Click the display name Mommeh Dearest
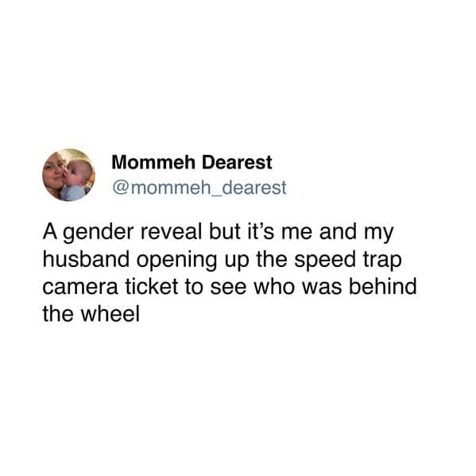This screenshot has width=476, height=476. tap(192, 162)
